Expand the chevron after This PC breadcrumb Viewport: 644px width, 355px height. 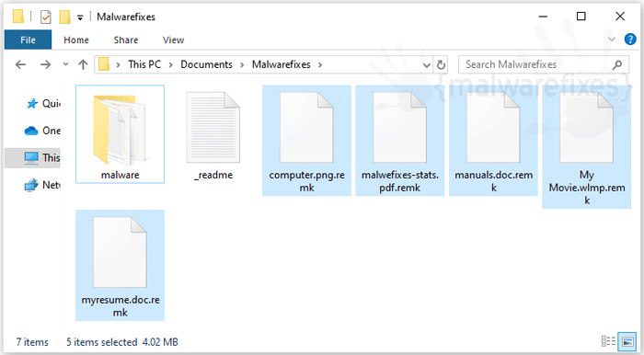(x=171, y=65)
